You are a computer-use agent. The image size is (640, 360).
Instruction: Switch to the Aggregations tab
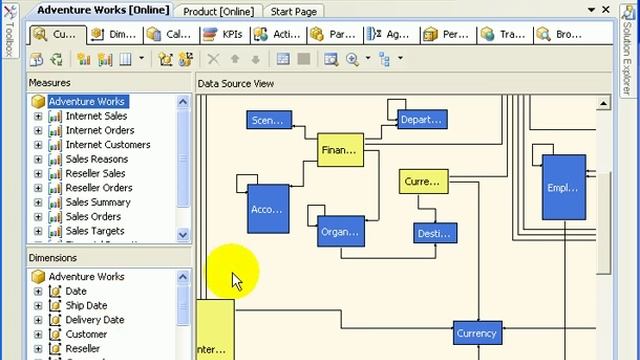click(391, 35)
